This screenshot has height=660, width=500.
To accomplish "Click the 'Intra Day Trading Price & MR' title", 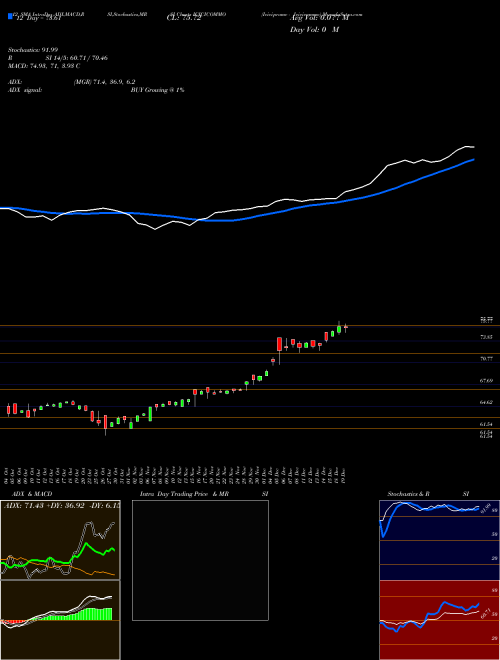I will pyautogui.click(x=184, y=494).
